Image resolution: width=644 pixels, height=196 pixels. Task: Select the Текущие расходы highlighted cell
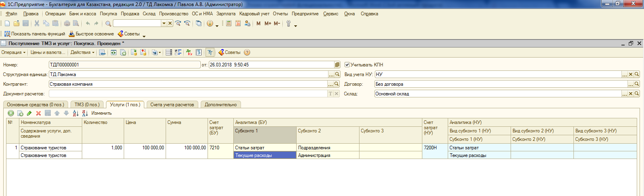tap(265, 155)
